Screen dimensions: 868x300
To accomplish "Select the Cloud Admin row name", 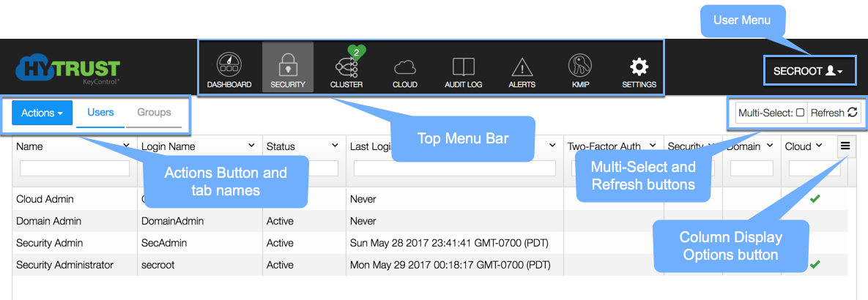I will click(45, 199).
